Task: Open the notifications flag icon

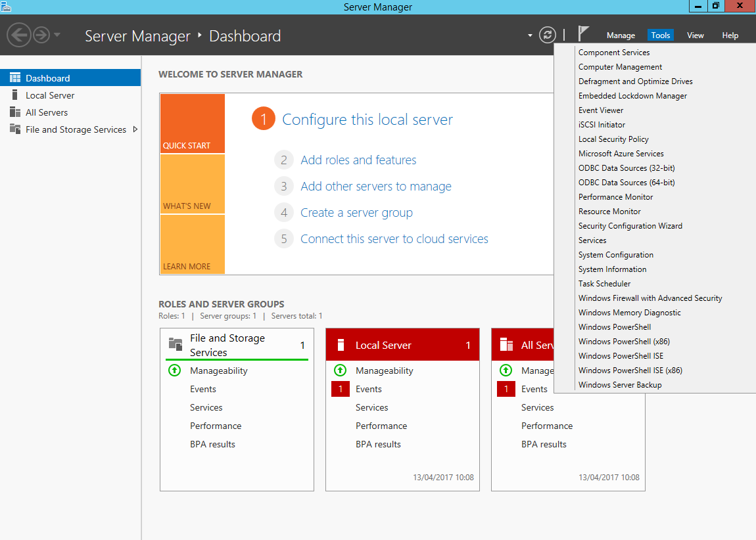Action: [x=583, y=34]
